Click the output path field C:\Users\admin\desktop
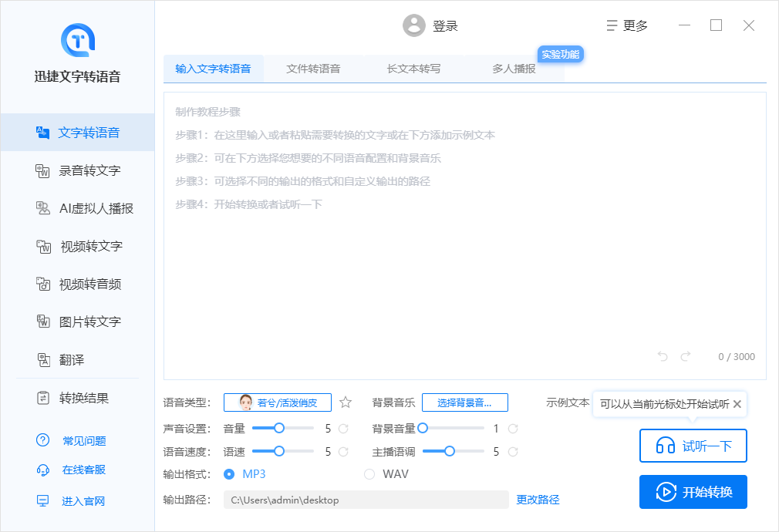The image size is (779, 532). pos(366,500)
